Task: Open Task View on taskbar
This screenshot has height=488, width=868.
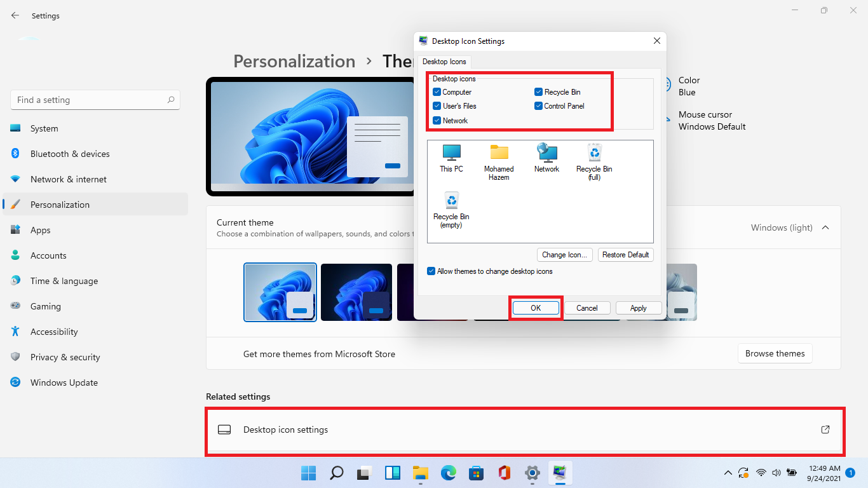Action: pos(364,473)
